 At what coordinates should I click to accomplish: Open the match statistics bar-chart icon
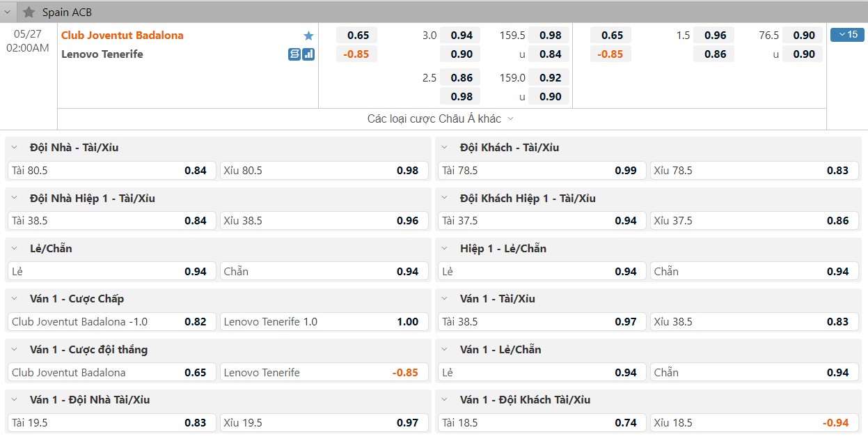[x=308, y=54]
